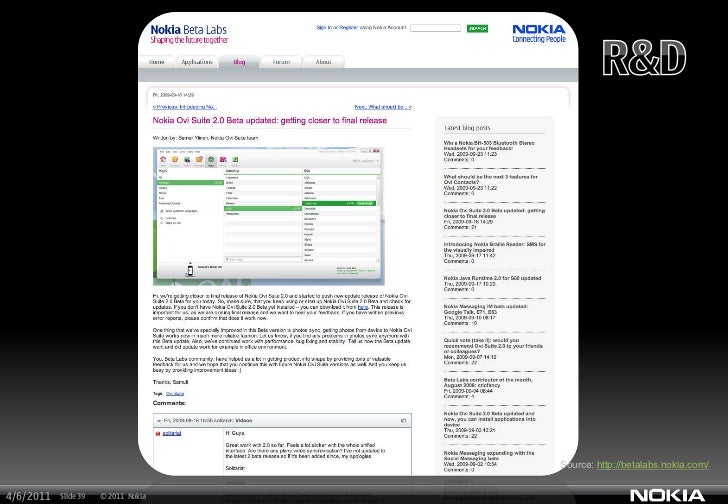Click the Register link
Viewport: 728px width, 504px height.
(348, 27)
